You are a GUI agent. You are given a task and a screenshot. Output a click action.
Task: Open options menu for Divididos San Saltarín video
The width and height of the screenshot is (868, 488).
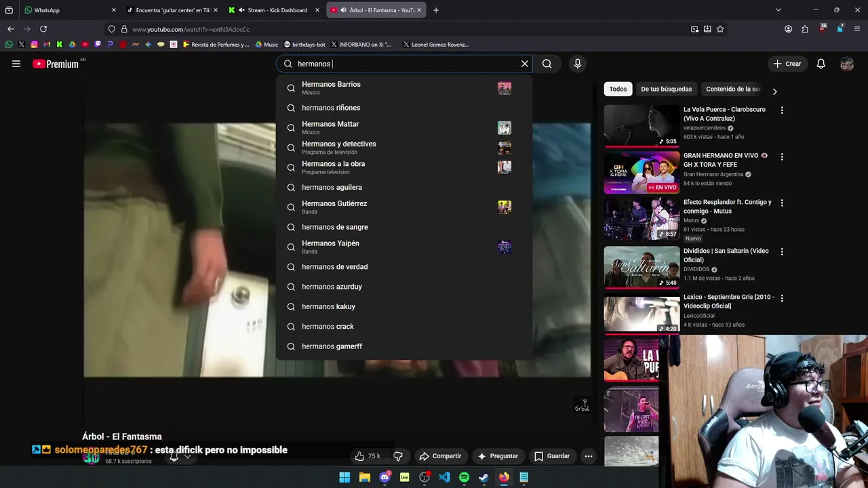(782, 251)
